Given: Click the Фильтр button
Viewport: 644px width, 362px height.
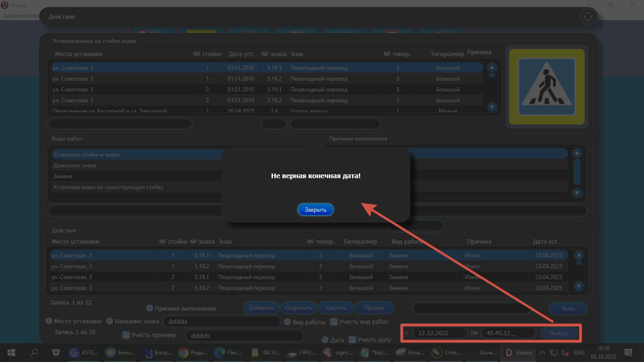Looking at the screenshot, I should tap(559, 333).
